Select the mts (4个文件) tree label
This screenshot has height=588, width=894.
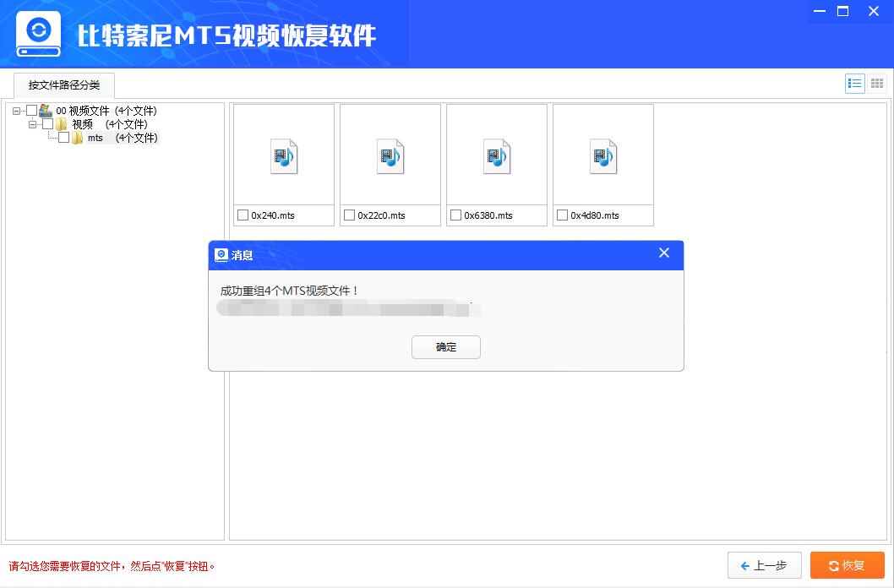[x=123, y=138]
